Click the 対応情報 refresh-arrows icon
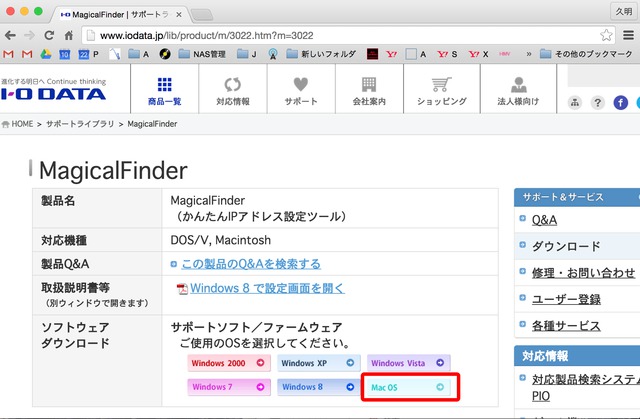Viewport: 640px width, 419px height. pos(233,85)
